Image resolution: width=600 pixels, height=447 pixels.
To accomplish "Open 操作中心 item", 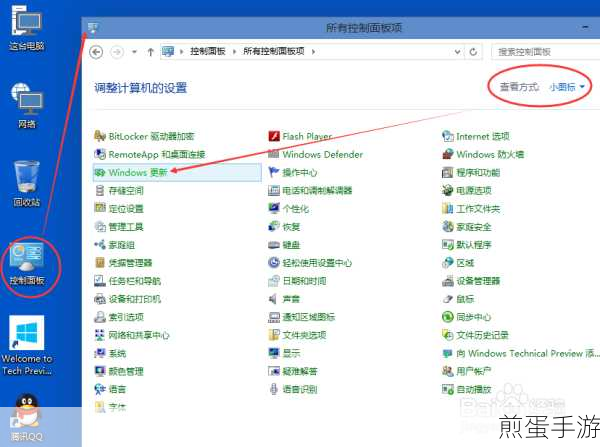I will 293,172.
